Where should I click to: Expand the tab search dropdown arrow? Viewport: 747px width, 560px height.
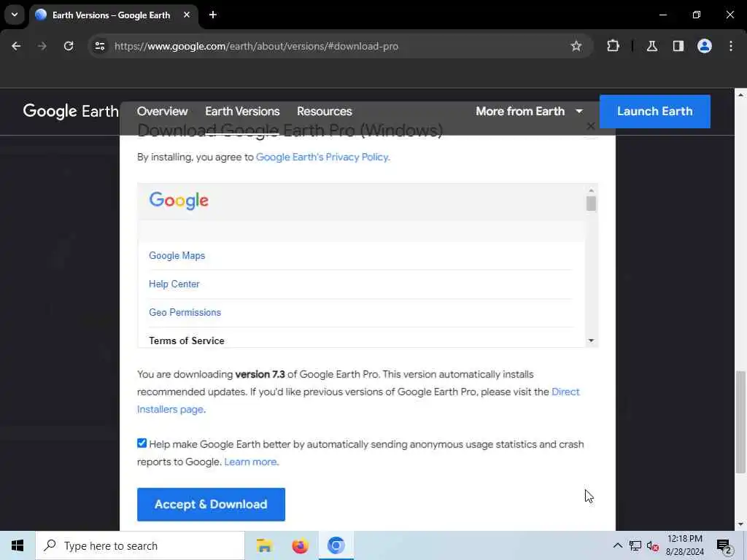tap(15, 15)
